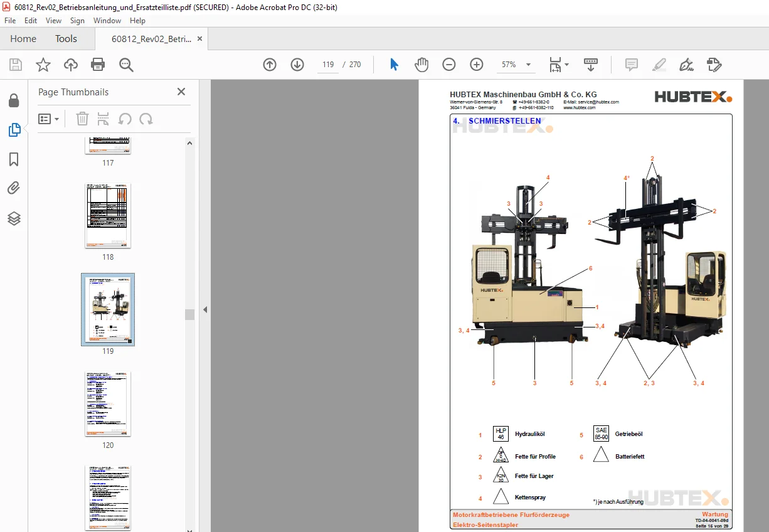
Task: Delete selected page with trash icon
Action: [82, 119]
